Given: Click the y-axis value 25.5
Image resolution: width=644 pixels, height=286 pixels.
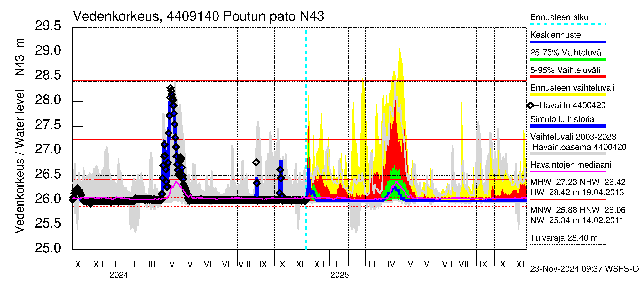Looking at the screenshot, I should [48, 223].
